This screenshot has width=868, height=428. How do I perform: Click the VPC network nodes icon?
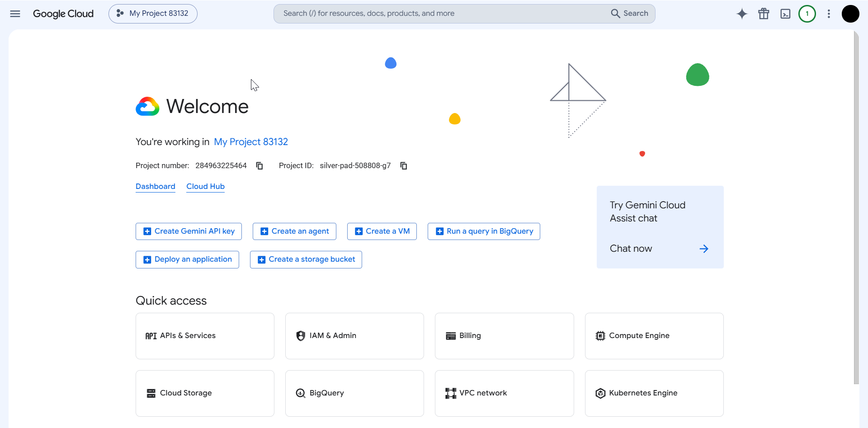(x=451, y=393)
